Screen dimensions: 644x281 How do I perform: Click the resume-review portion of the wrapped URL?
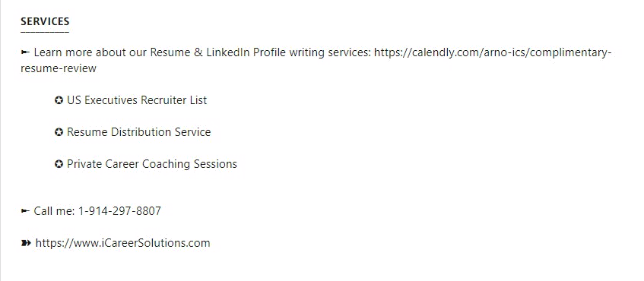click(x=59, y=68)
